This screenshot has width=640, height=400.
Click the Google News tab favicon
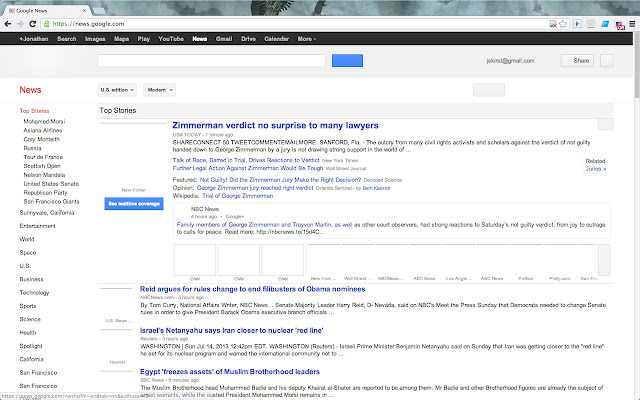pyautogui.click(x=9, y=7)
